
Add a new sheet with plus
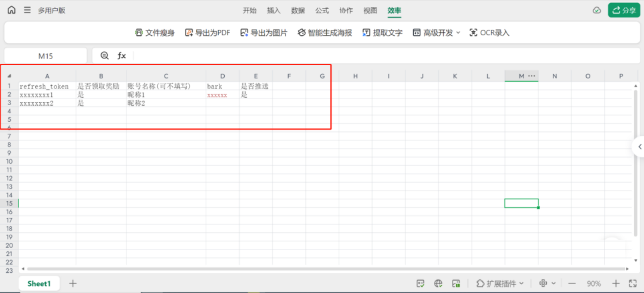[x=72, y=283]
